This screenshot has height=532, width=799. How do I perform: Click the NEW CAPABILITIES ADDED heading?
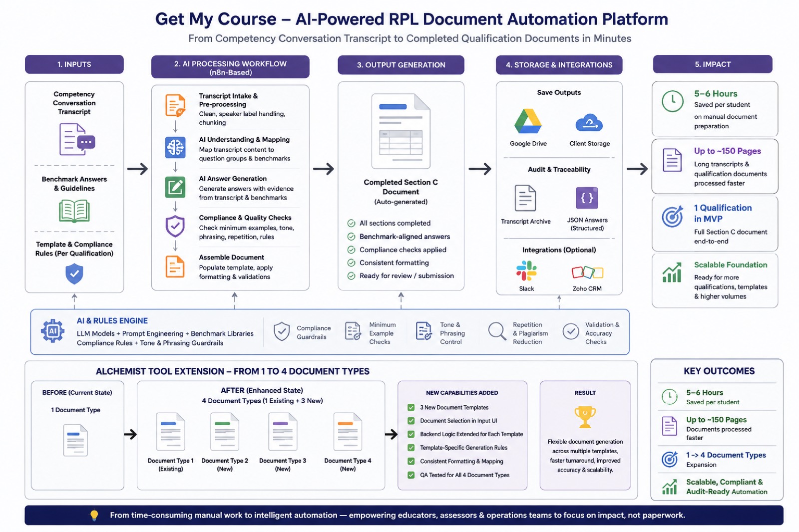(462, 393)
